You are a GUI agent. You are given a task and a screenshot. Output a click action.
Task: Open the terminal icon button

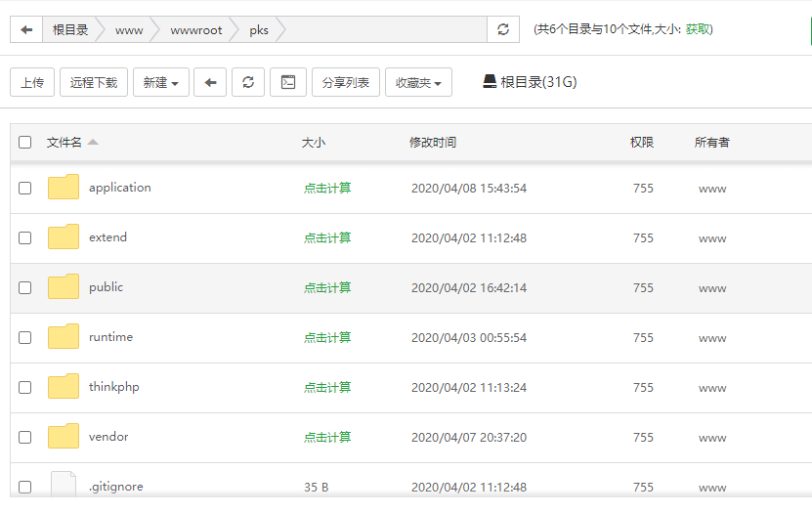tap(288, 82)
